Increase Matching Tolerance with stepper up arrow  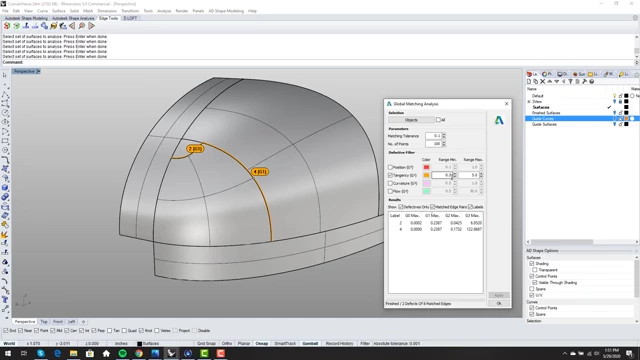pos(444,134)
